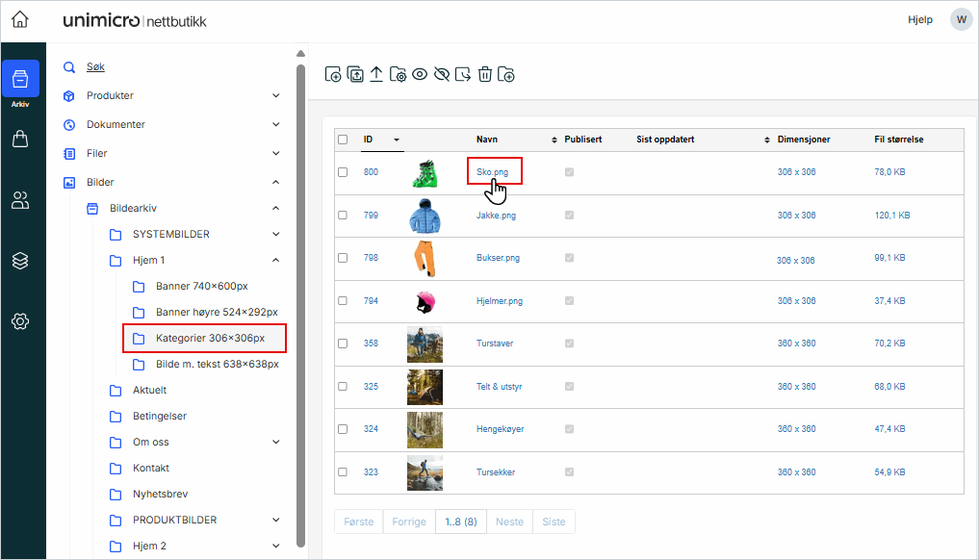Click the trash can delete icon in toolbar
Viewport: 979px width, 560px height.
click(485, 74)
